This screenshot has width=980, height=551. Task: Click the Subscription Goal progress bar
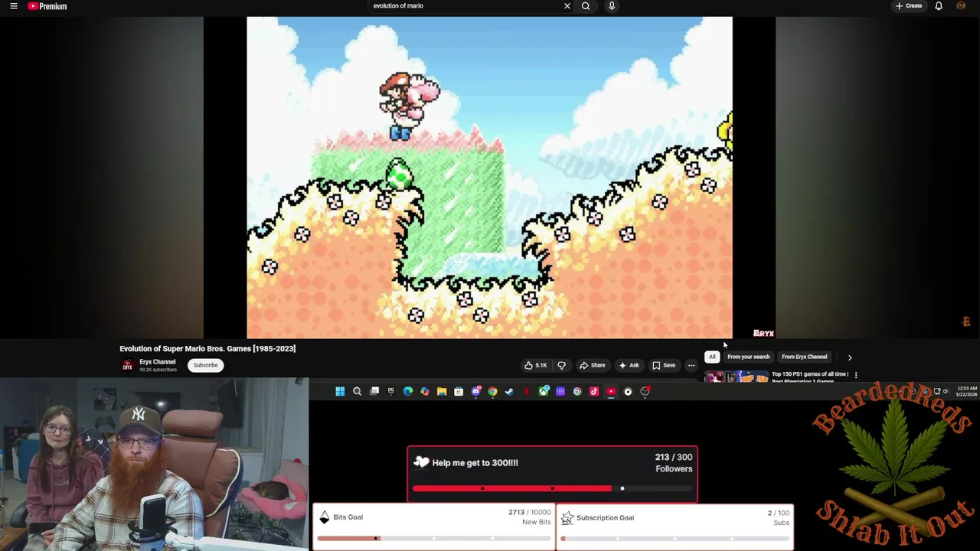(x=674, y=538)
